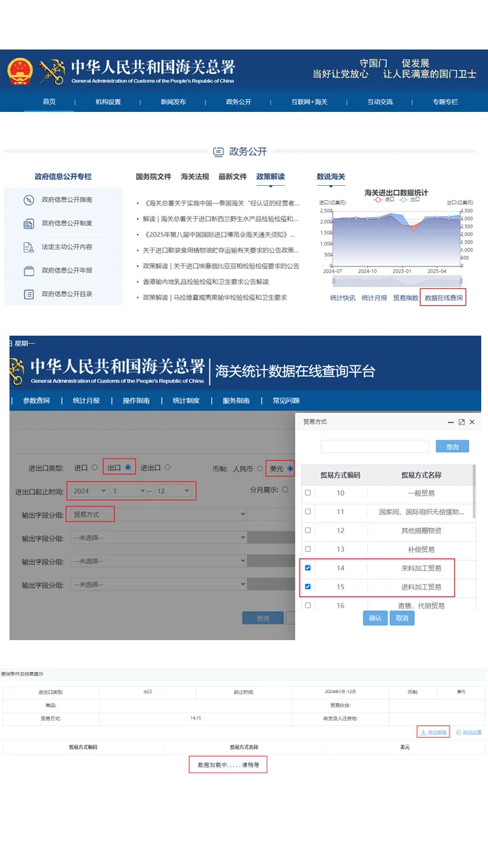Viewport: 488px width, 868px height.
Task: Click the customs key emblem icon
Action: coord(52,71)
